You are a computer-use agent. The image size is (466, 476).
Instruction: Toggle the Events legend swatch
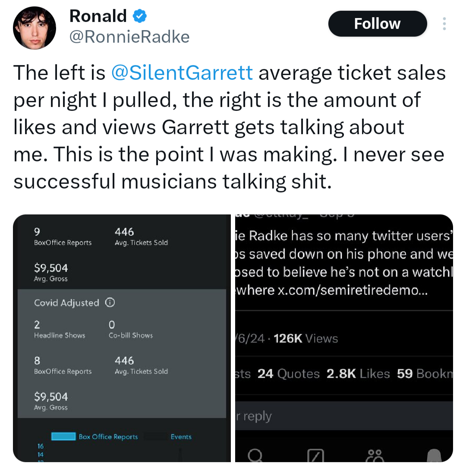tap(155, 437)
